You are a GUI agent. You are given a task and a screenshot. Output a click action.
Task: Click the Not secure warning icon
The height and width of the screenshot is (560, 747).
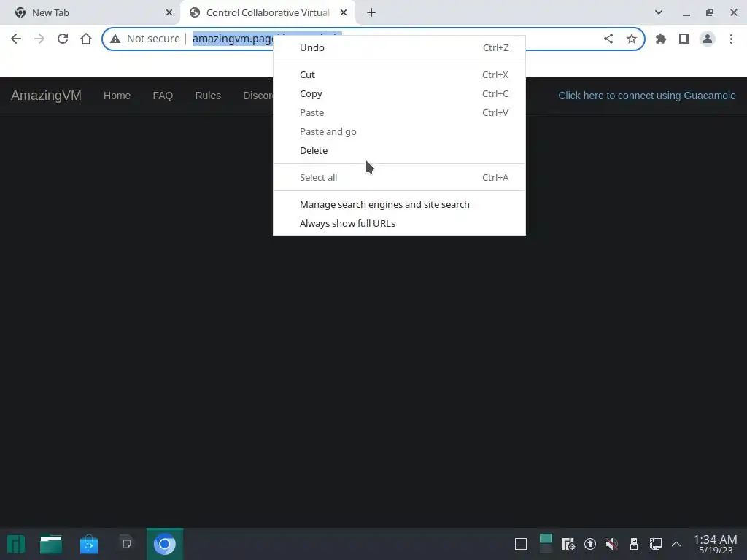(115, 39)
